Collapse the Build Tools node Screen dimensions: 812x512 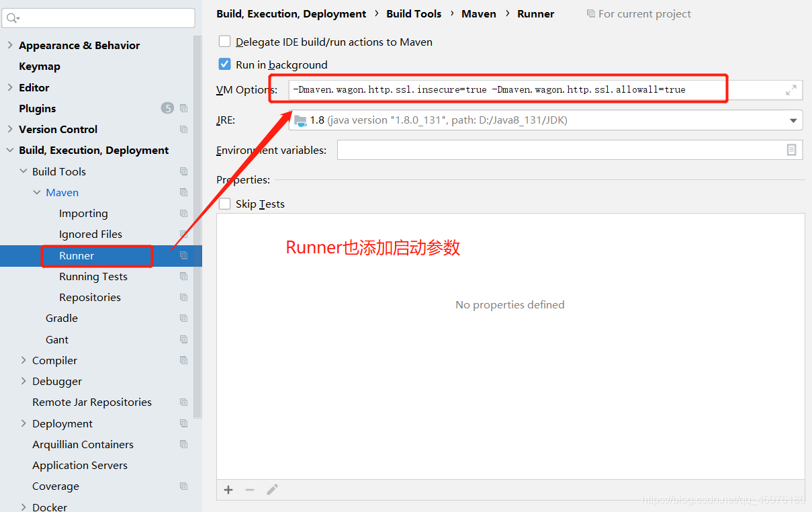coord(24,171)
